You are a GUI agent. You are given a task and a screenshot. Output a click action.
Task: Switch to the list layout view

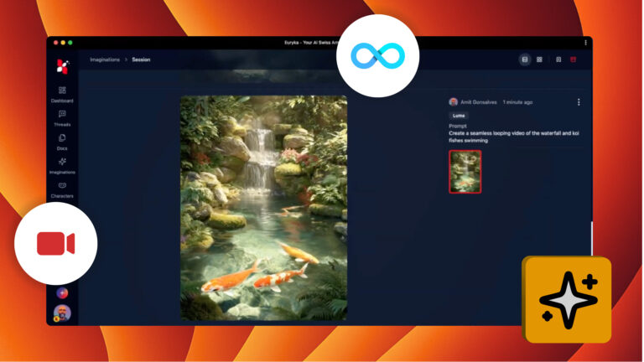(524, 59)
